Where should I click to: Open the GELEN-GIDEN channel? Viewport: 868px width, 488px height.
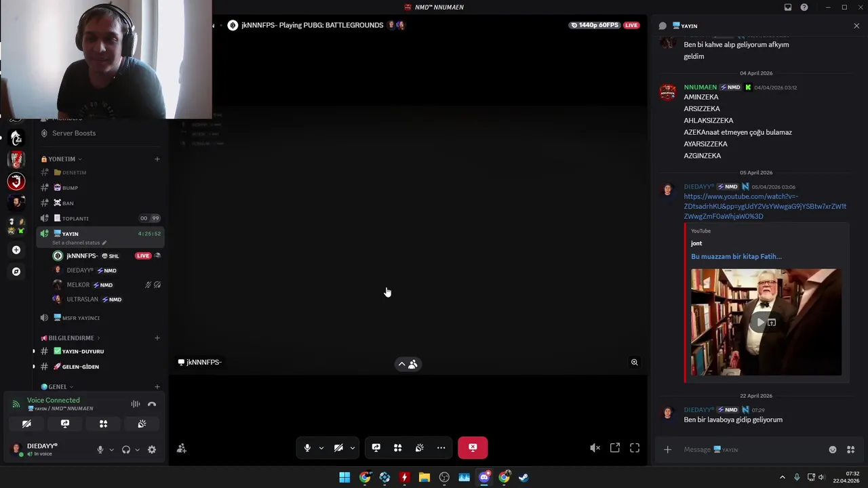(x=100, y=367)
